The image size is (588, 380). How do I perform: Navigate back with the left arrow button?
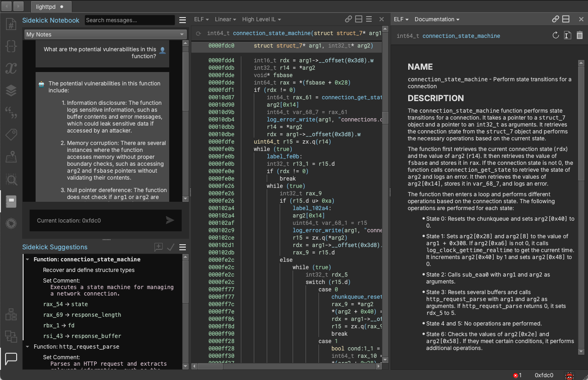pos(7,6)
